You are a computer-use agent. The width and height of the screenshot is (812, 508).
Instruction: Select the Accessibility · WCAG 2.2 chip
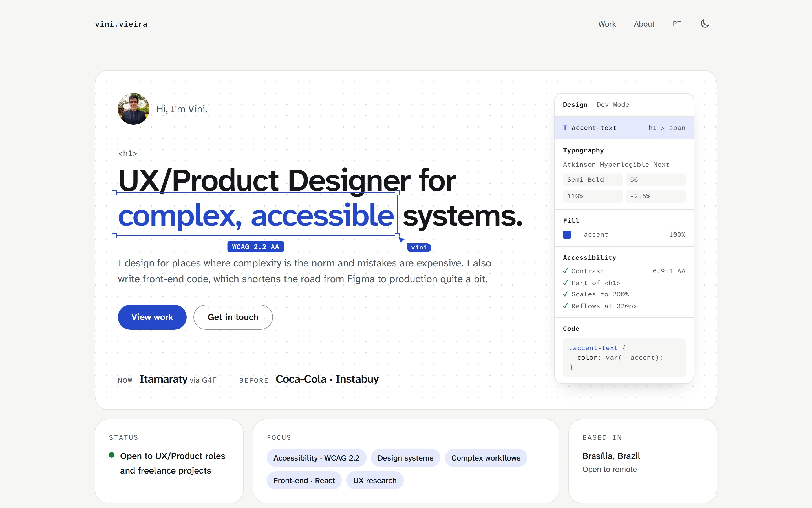(316, 458)
